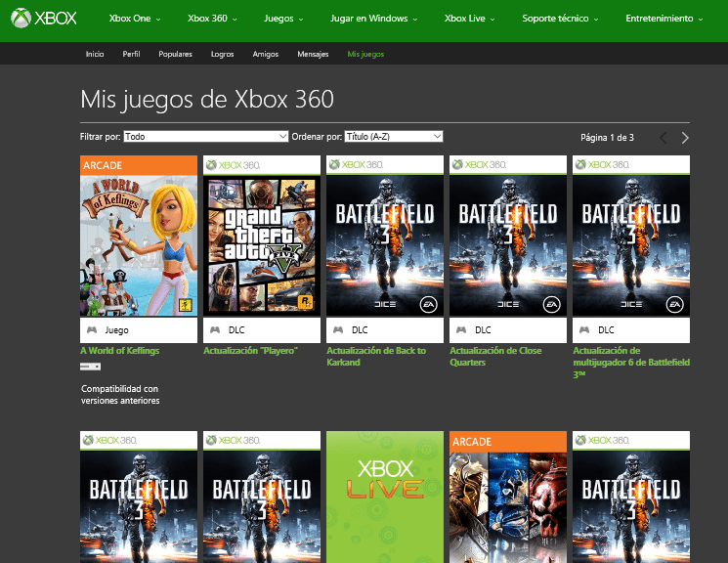Click Grand Theft Auto V cover art
728x563 pixels.
(262, 236)
